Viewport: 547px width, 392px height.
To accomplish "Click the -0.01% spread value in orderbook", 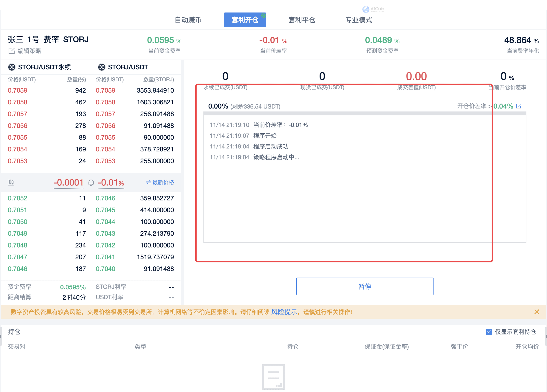I will [111, 183].
